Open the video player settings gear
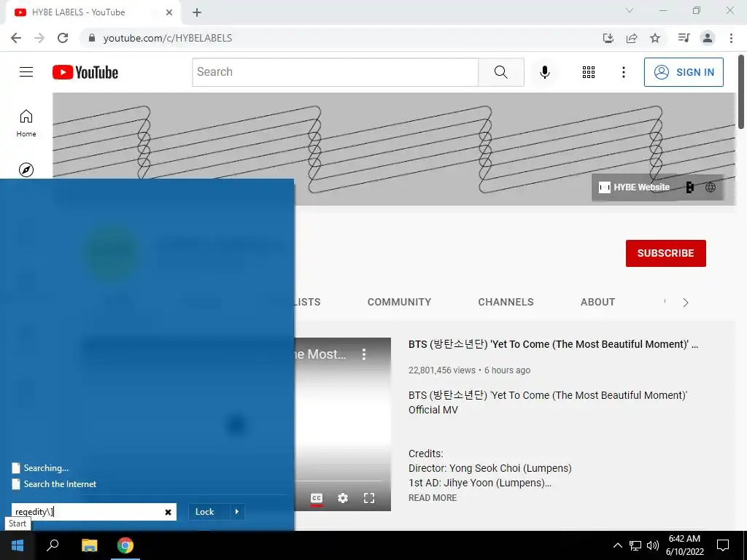The image size is (747, 560). tap(343, 498)
